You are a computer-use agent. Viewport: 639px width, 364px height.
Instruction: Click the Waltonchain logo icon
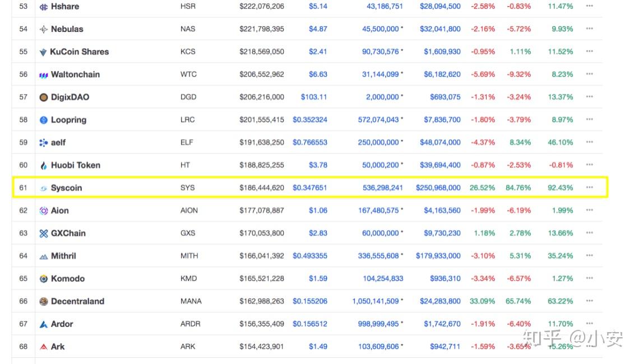tap(44, 75)
